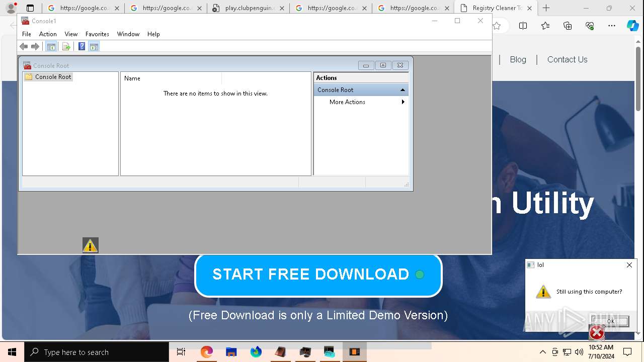Click the warning icon at the bottom of Console1
Viewport: 644px width, 362px height.
[x=90, y=245]
